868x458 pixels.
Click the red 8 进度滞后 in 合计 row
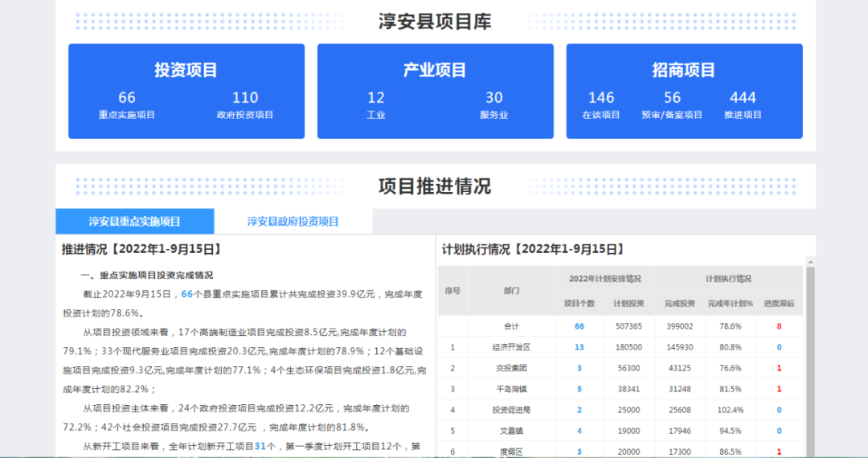(779, 326)
